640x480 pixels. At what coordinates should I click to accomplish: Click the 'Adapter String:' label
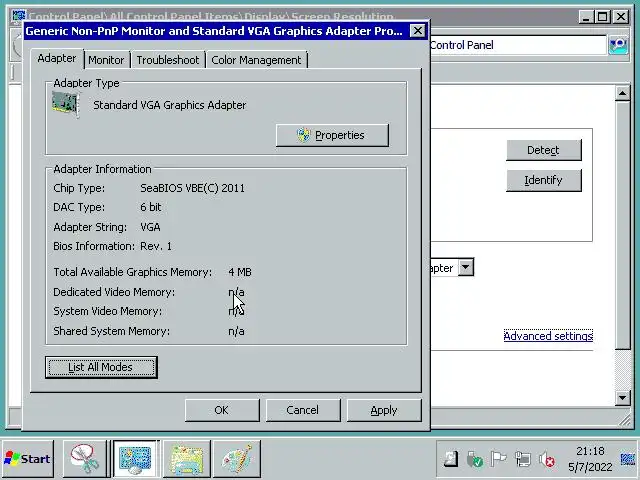pyautogui.click(x=90, y=227)
